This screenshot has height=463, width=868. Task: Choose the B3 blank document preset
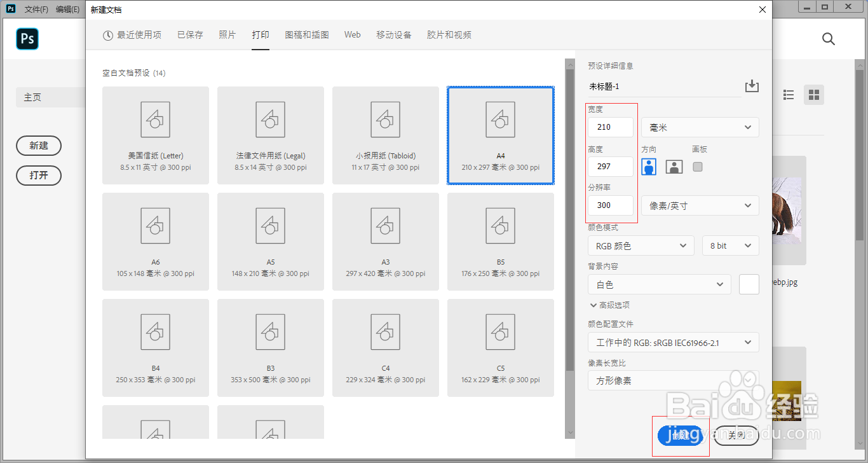click(x=270, y=347)
